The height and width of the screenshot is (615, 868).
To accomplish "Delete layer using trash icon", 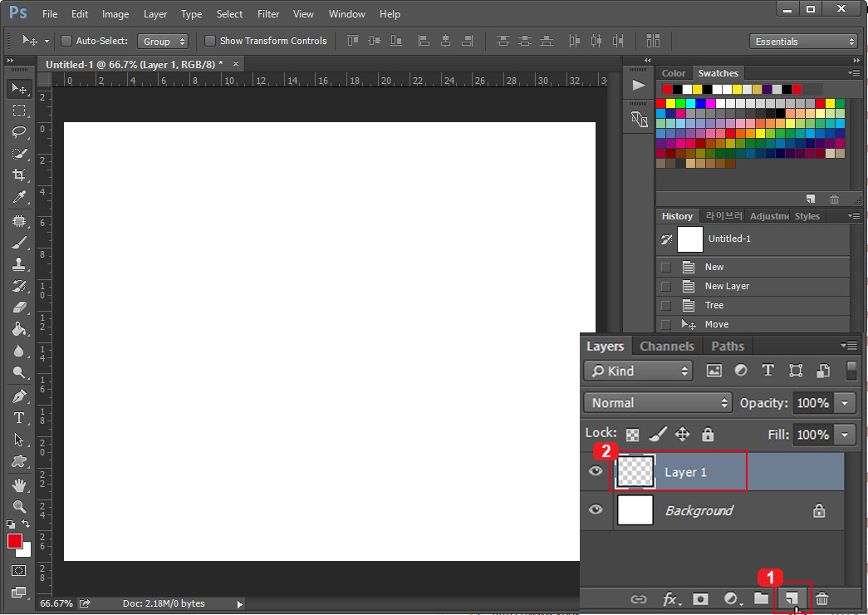I will tap(822, 599).
